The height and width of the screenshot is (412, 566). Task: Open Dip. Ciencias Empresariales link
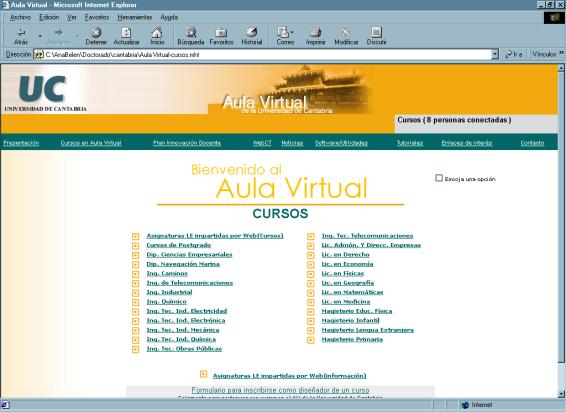pyautogui.click(x=189, y=255)
